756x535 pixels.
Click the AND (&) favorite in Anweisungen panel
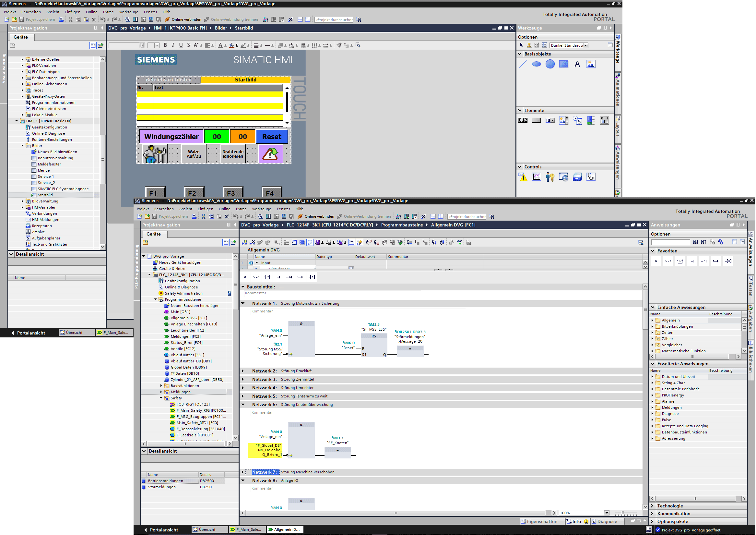click(x=656, y=261)
